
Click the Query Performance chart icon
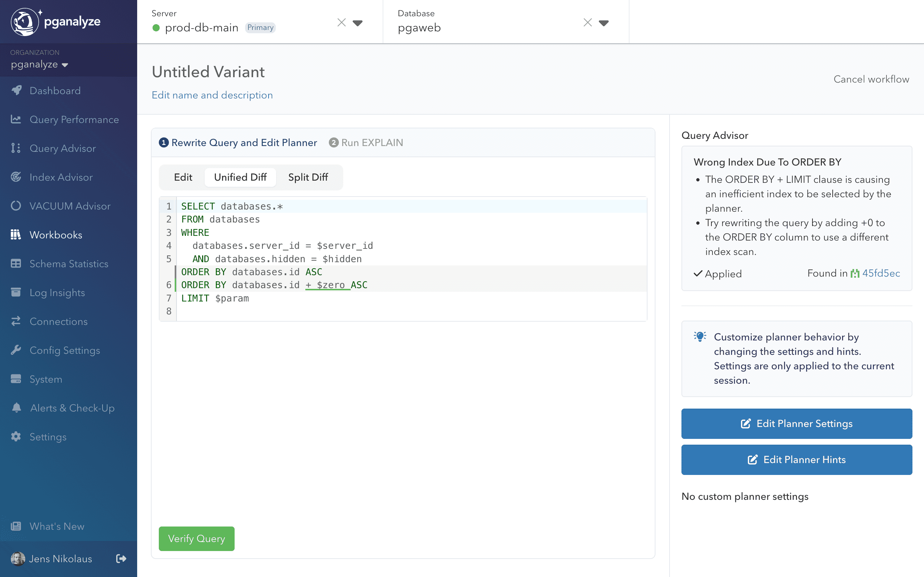[x=16, y=119]
